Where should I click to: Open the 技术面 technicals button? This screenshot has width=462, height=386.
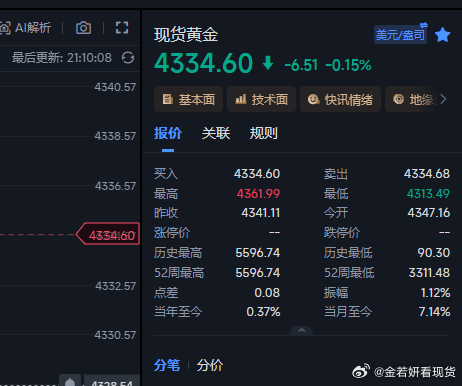[x=261, y=99]
